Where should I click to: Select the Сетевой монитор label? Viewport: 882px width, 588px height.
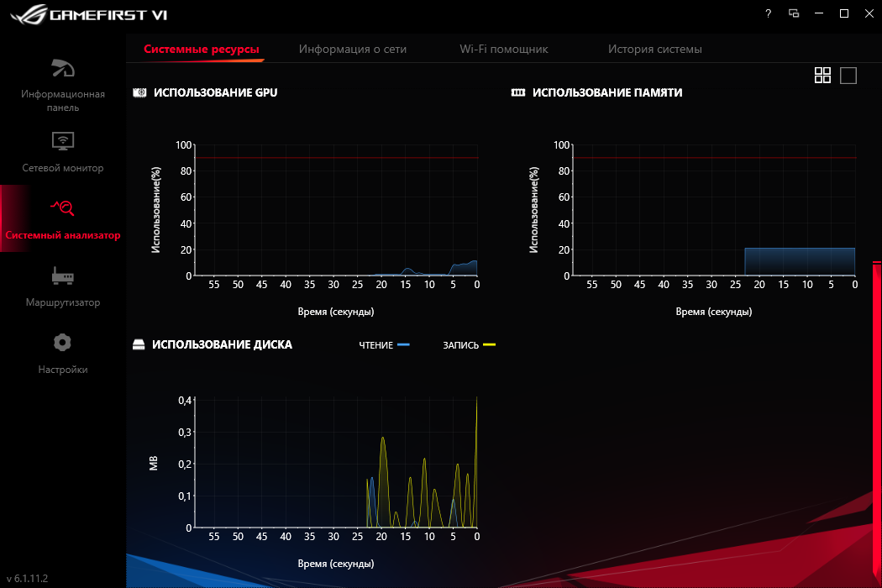coord(63,168)
